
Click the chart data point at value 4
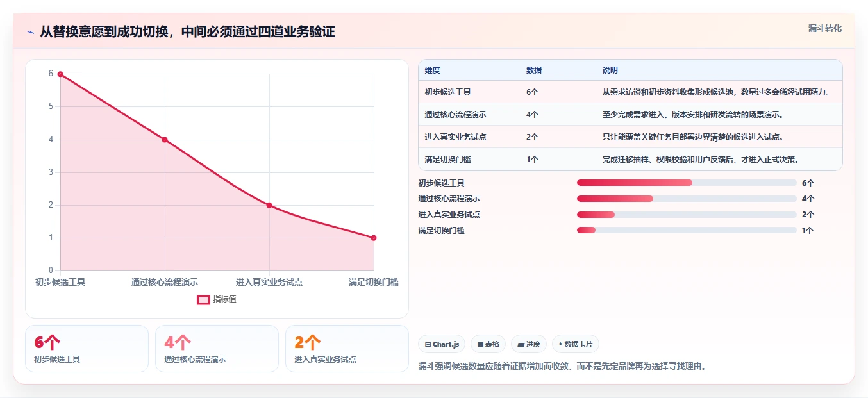coord(165,140)
